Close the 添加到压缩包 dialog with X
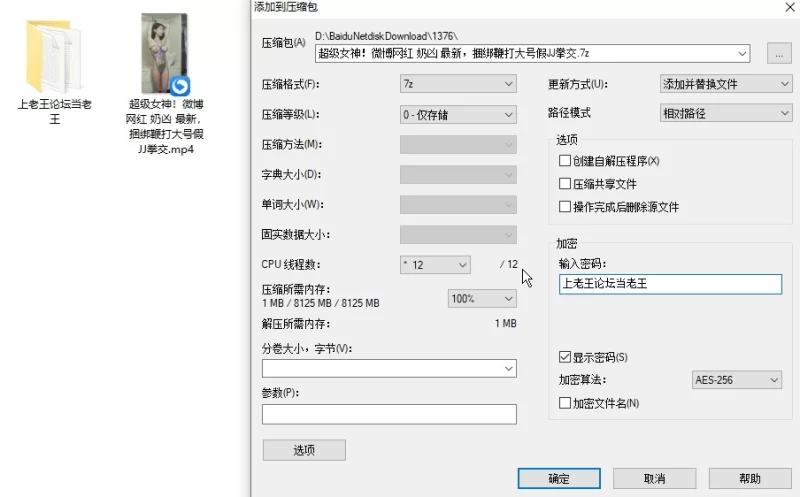The image size is (800, 497). [x=790, y=7]
